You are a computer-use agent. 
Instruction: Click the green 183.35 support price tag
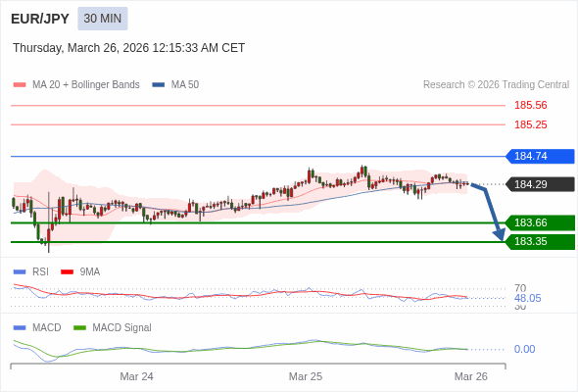(540, 241)
